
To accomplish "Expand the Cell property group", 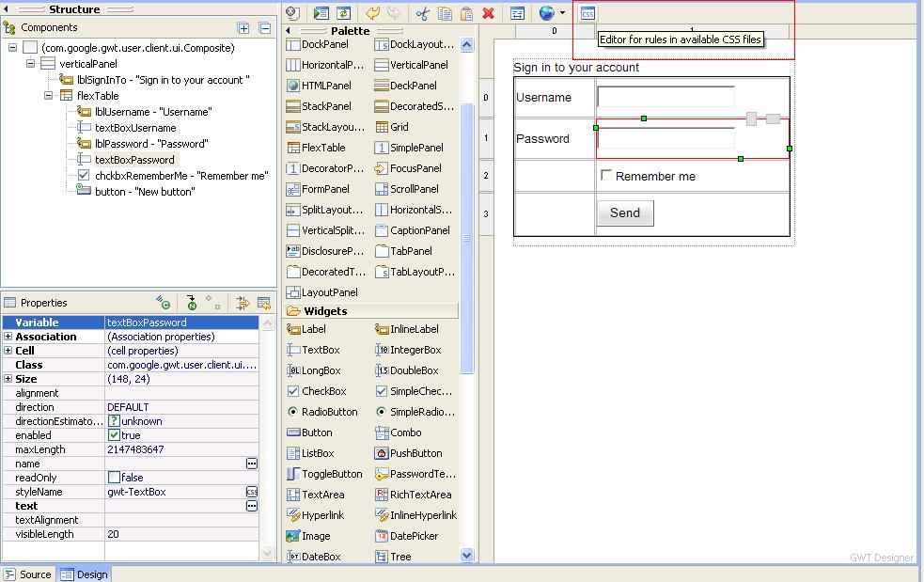I will [8, 351].
